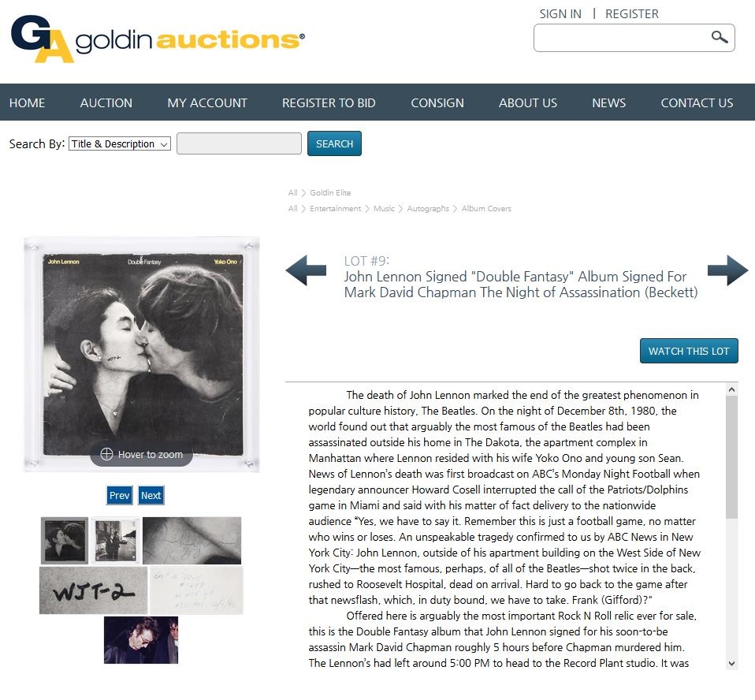Open the AUCTION menu item
Image resolution: width=755 pixels, height=700 pixels.
click(106, 102)
